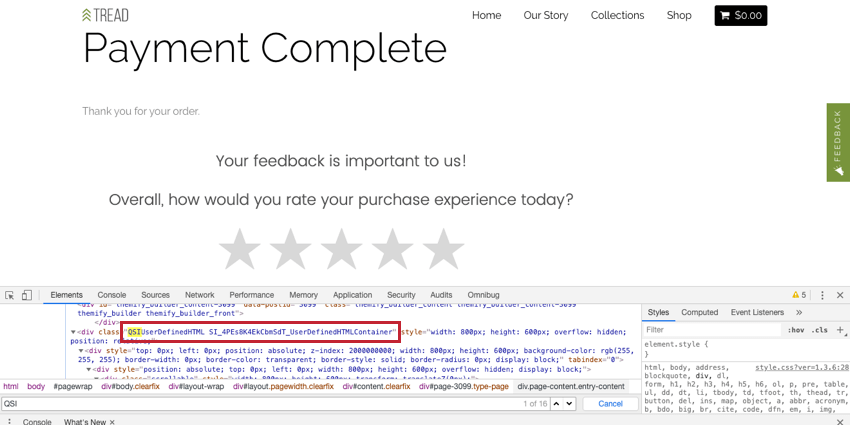Image resolution: width=850 pixels, height=425 pixels.
Task: Rate the purchase five stars
Action: [443, 248]
